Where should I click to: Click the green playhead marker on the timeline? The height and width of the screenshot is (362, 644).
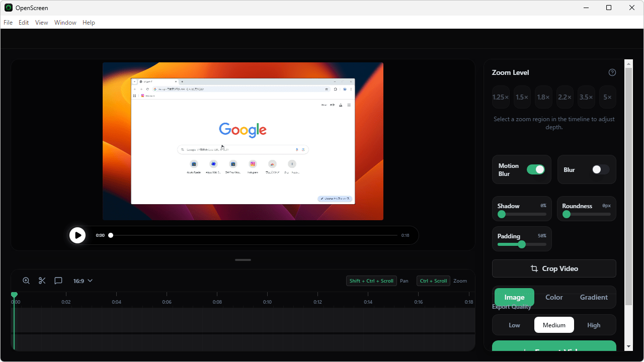tap(14, 295)
